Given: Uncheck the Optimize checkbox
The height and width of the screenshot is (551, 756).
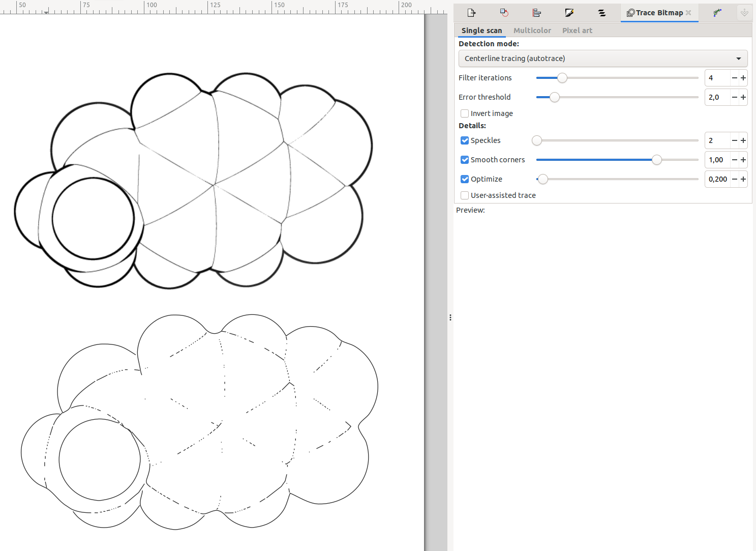Looking at the screenshot, I should 465,179.
